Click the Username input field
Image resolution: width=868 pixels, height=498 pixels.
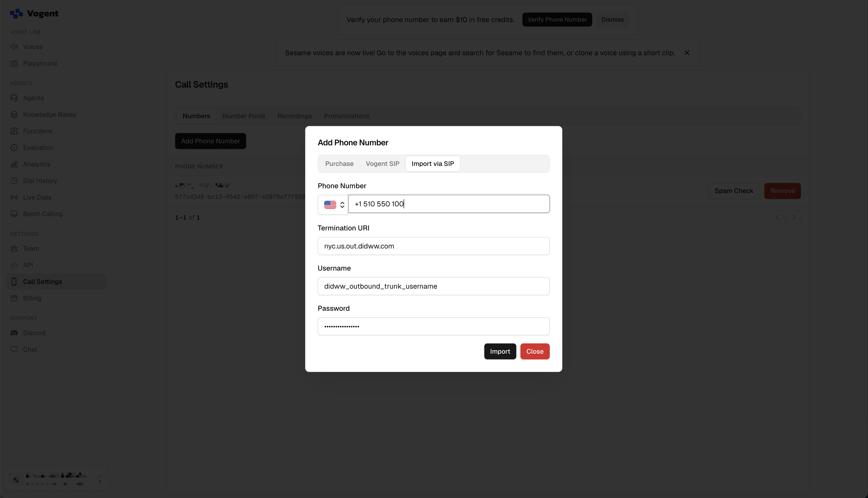433,286
